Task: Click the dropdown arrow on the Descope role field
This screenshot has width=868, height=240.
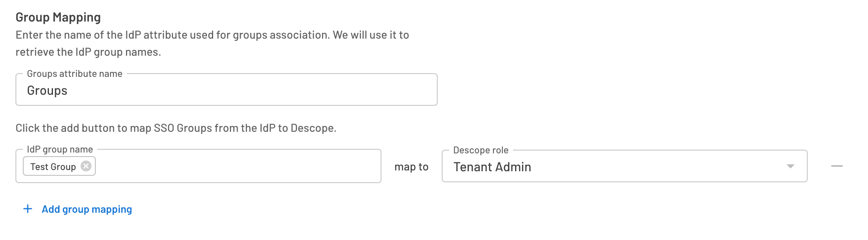Action: point(790,166)
